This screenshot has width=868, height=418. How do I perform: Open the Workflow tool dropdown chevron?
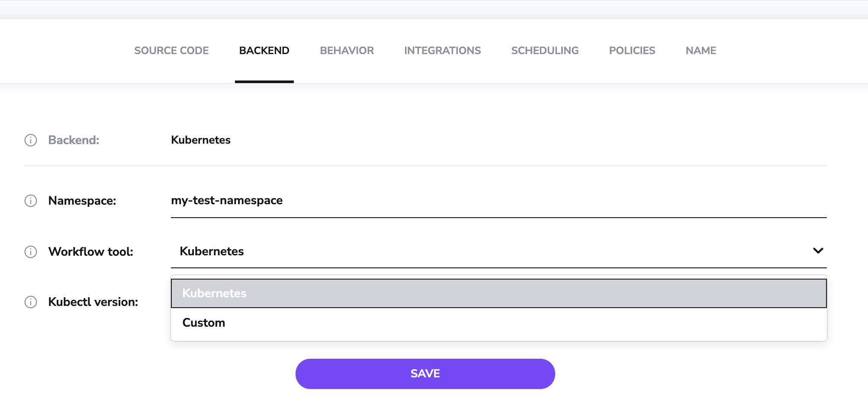817,251
